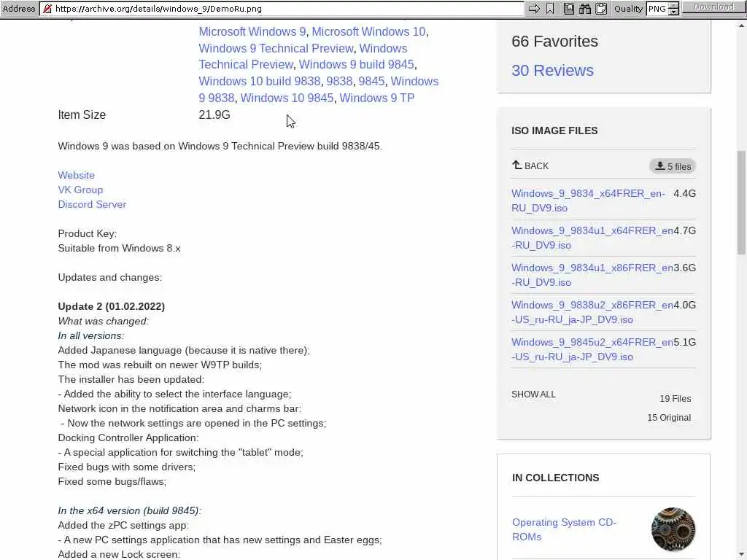
Task: Open the Windows 9 TP topic link
Action: pos(377,98)
